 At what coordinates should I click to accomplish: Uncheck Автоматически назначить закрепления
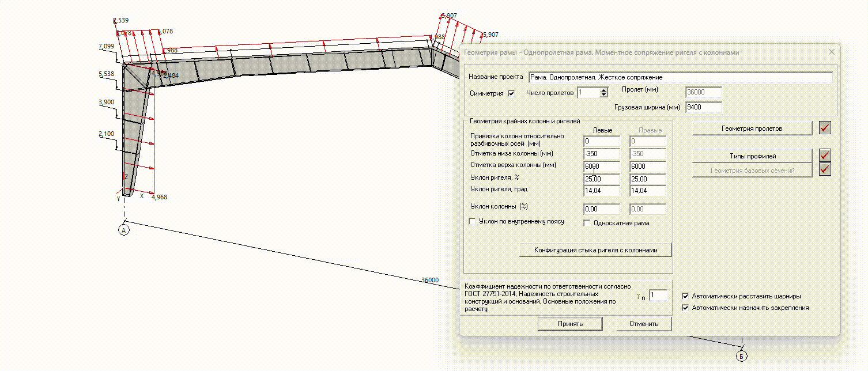685,308
